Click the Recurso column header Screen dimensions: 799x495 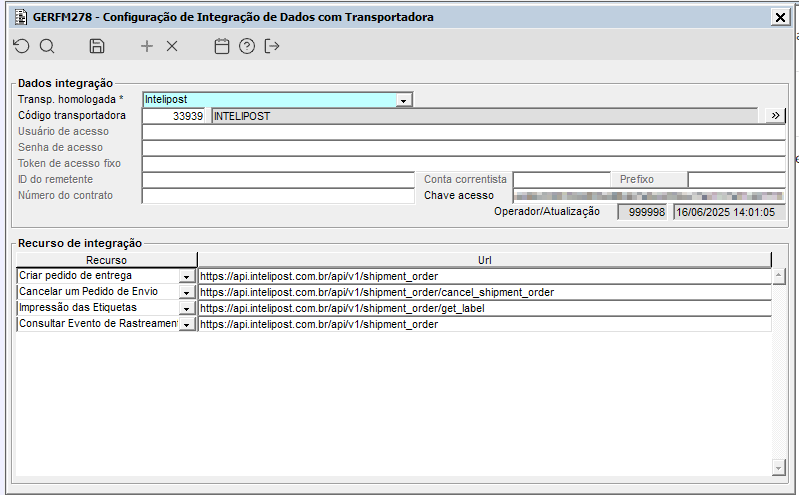106,260
